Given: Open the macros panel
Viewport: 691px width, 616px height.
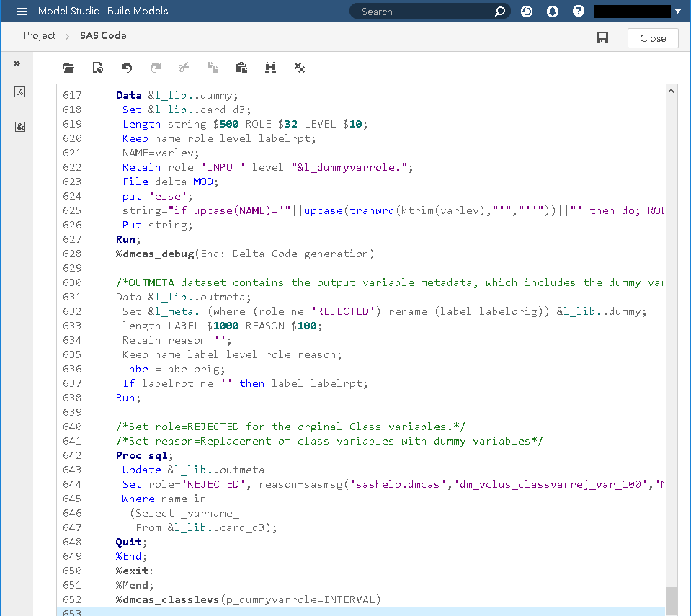Looking at the screenshot, I should (19, 91).
